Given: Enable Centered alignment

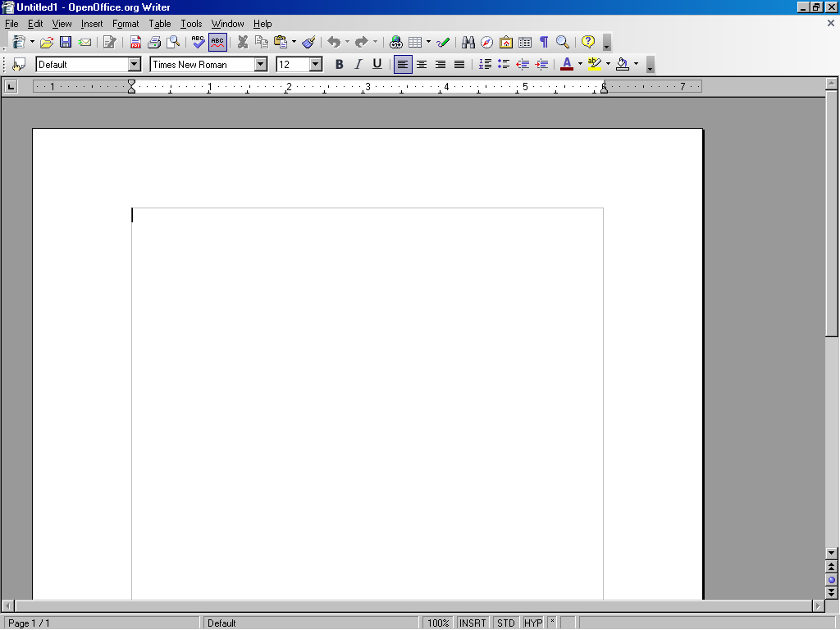Looking at the screenshot, I should point(422,64).
